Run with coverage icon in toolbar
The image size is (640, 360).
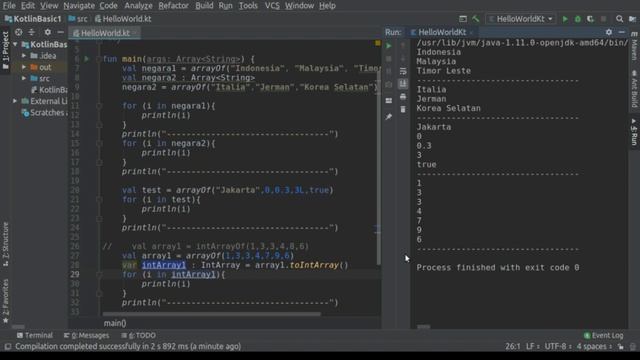pyautogui.click(x=590, y=19)
